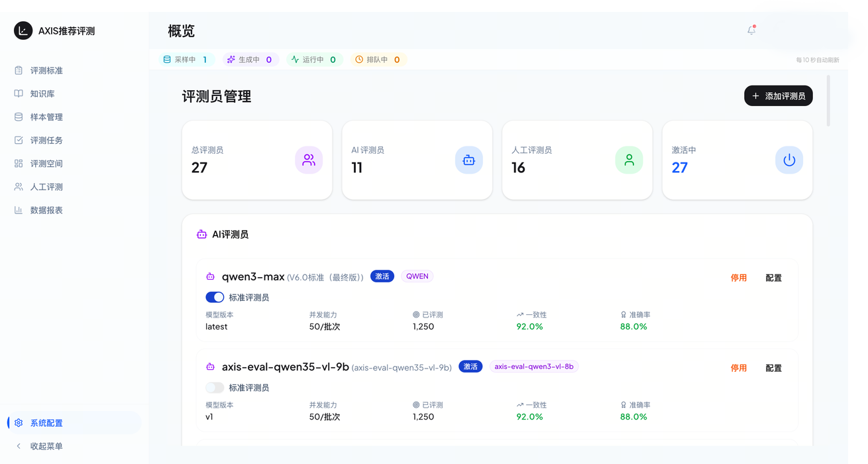
Task: Click the 样本管理 database icon
Action: pyautogui.click(x=19, y=117)
